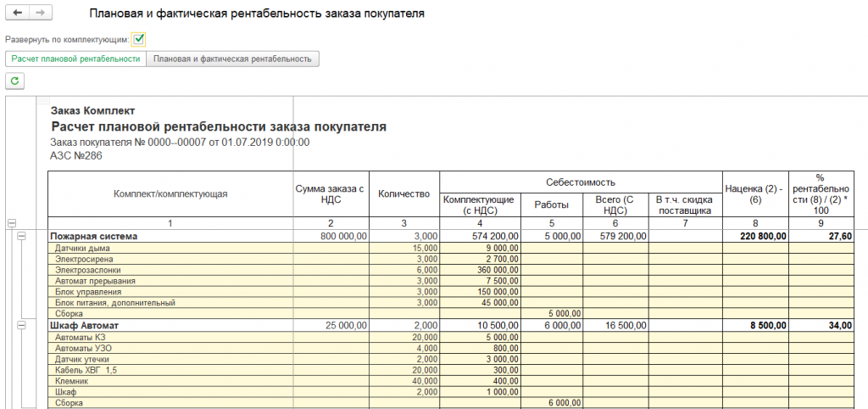Select quantity cell '40,000'
868x409 pixels.
tap(404, 381)
